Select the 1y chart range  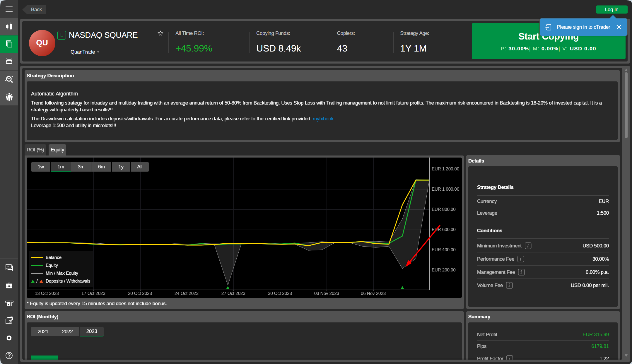pos(121,167)
